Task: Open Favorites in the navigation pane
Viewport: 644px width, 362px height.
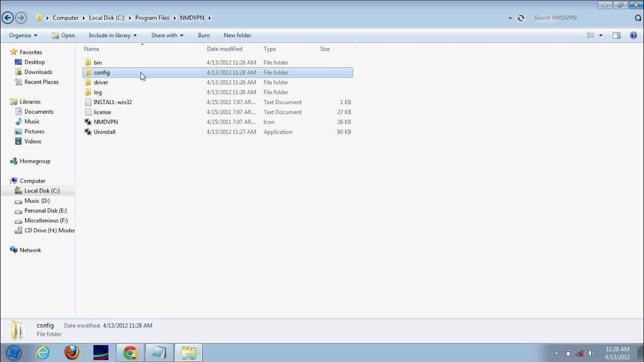Action: point(31,52)
